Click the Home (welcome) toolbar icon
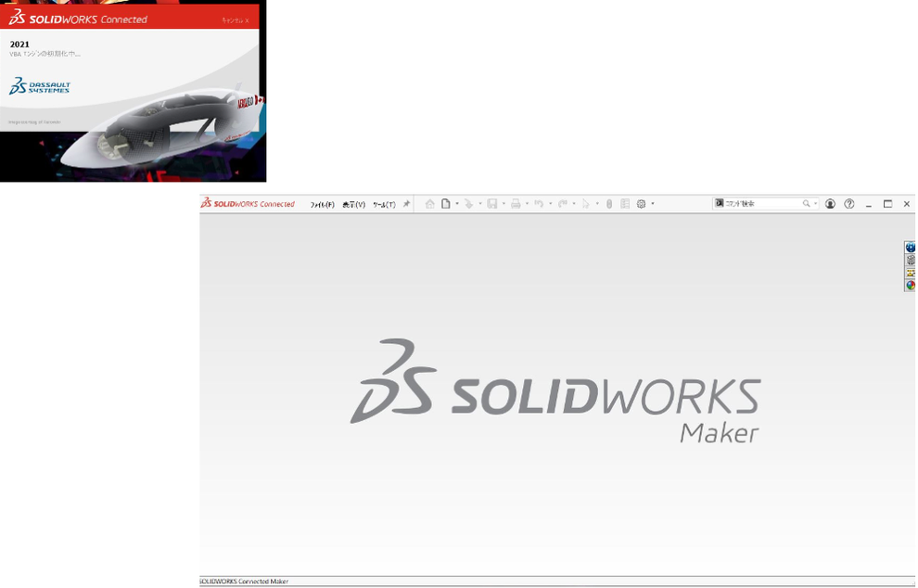918x588 pixels. (x=429, y=204)
